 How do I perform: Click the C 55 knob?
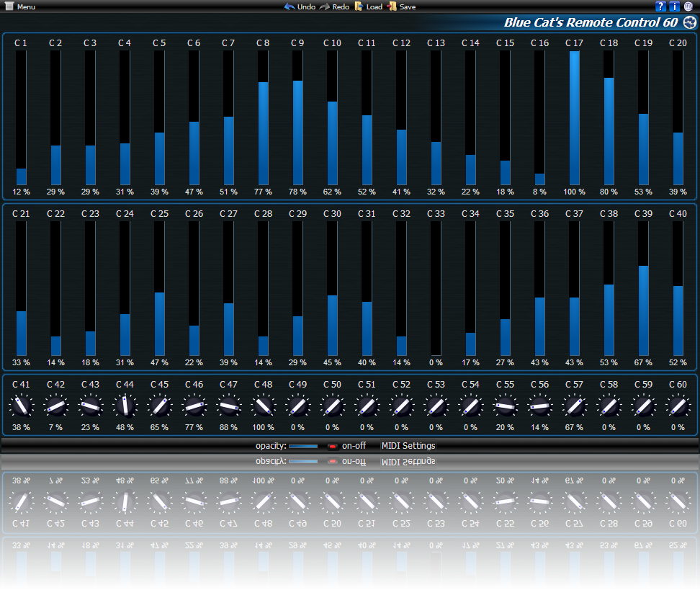pos(505,406)
